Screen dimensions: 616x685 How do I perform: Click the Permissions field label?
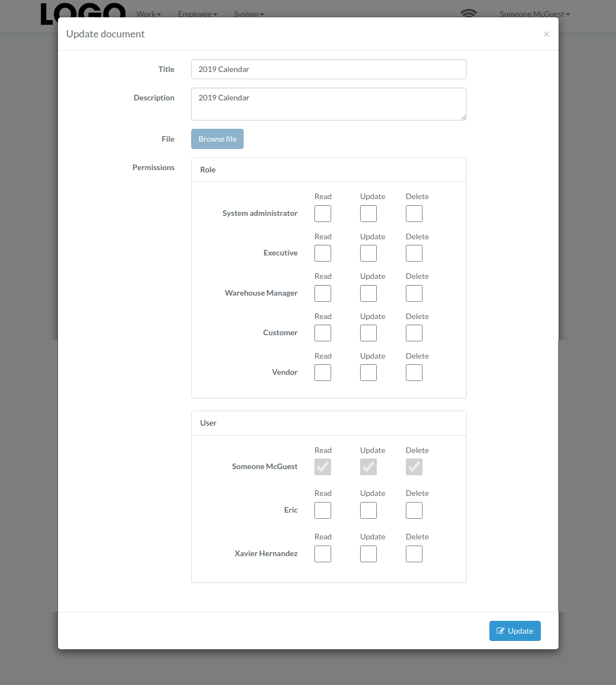point(153,167)
